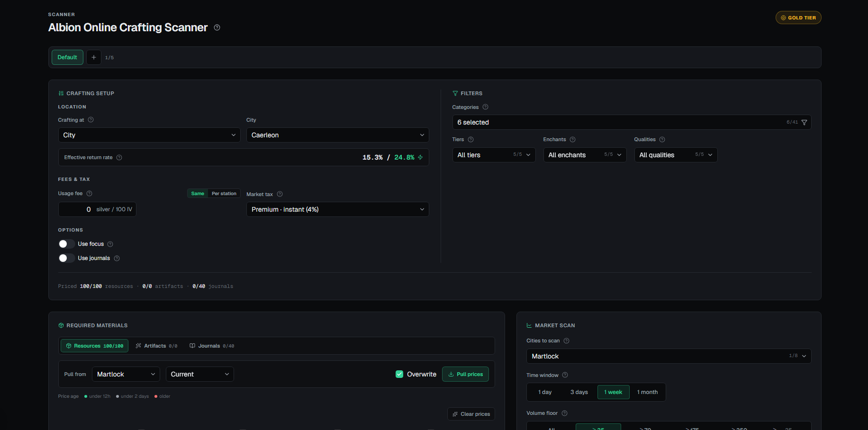
Task: Add a new preset with plus button
Action: [94, 57]
